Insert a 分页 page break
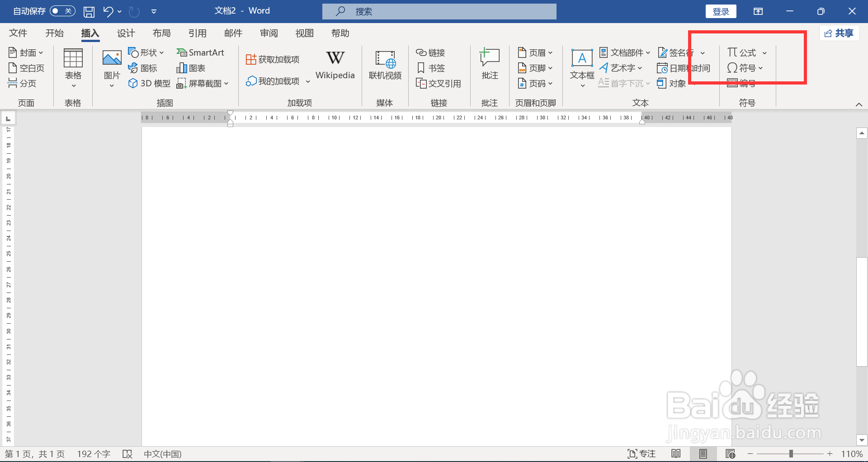 coord(22,83)
